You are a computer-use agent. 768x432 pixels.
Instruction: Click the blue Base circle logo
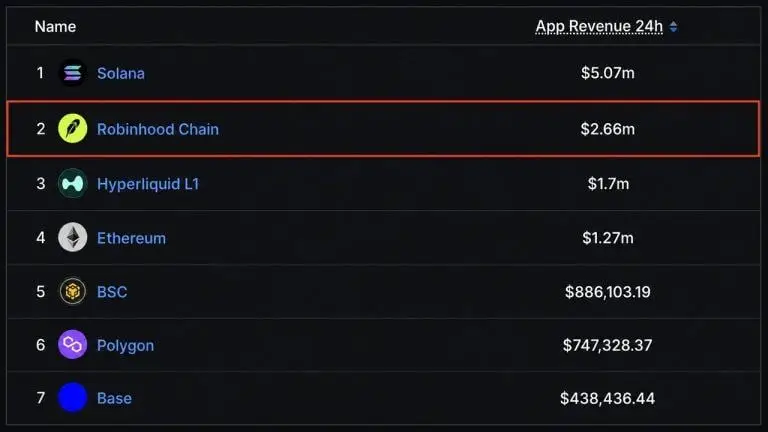(72, 398)
